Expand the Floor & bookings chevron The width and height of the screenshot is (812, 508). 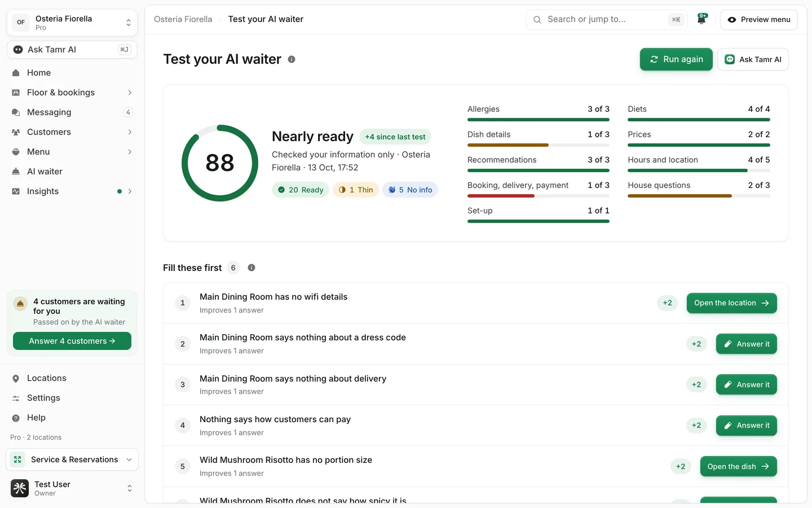coord(130,93)
